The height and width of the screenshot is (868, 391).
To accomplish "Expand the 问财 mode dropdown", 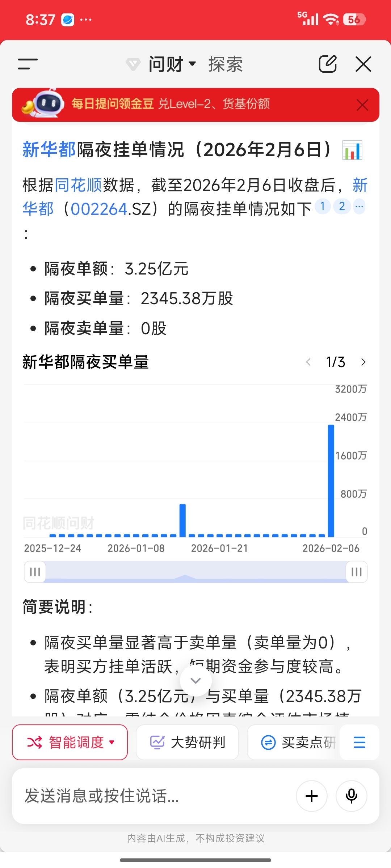I will tap(172, 64).
